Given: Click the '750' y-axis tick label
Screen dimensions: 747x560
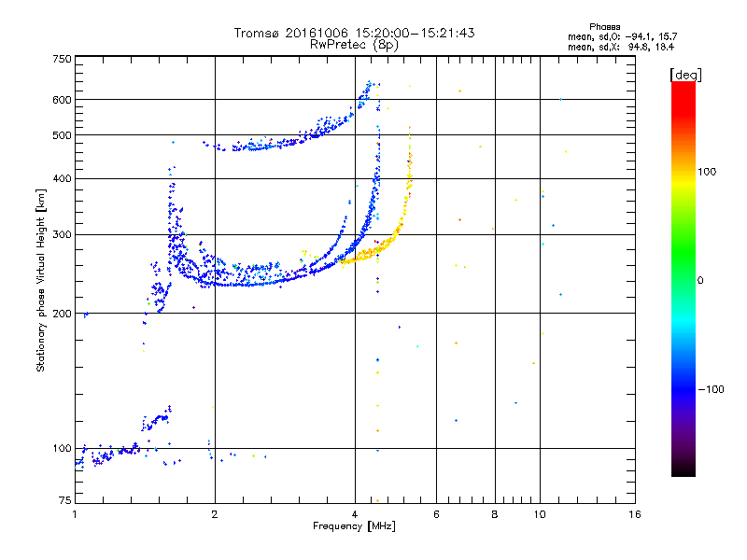Looking at the screenshot, I should (x=62, y=59).
